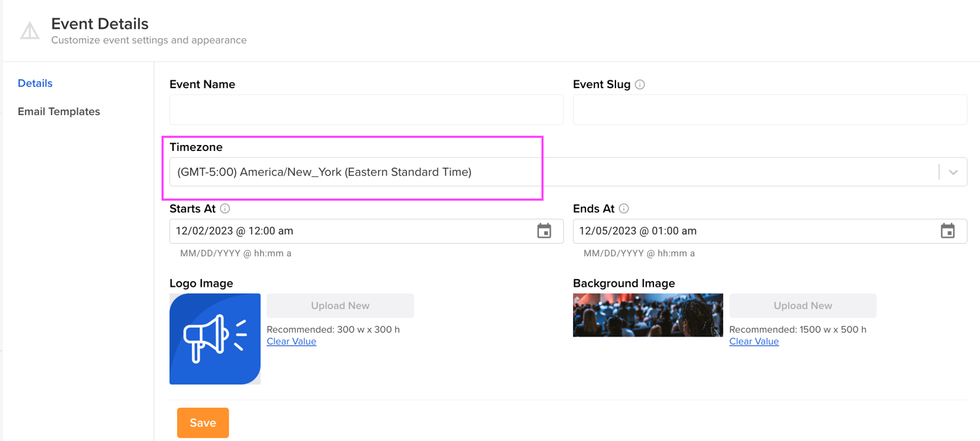Click the megaphone logo image thumbnail
The height and width of the screenshot is (441, 980).
tap(215, 338)
